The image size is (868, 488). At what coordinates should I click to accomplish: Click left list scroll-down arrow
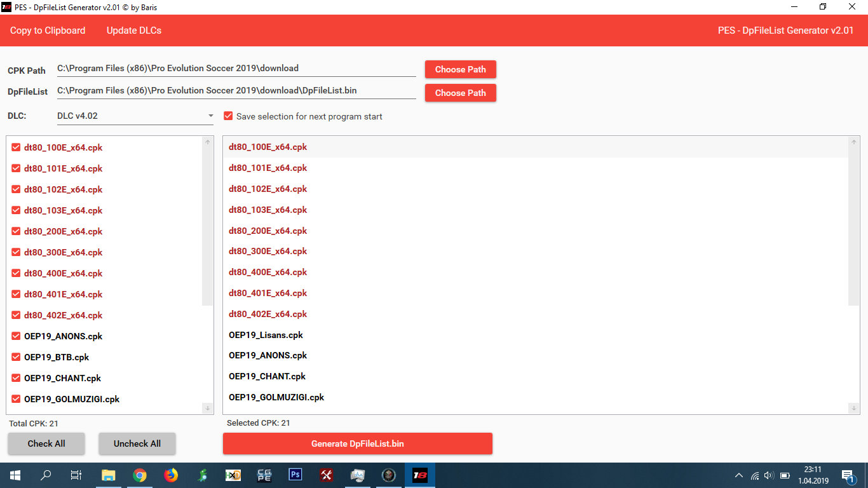point(207,407)
